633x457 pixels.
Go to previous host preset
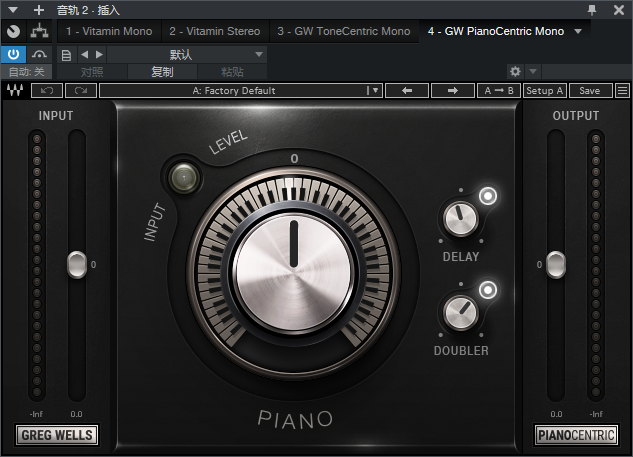(84, 54)
